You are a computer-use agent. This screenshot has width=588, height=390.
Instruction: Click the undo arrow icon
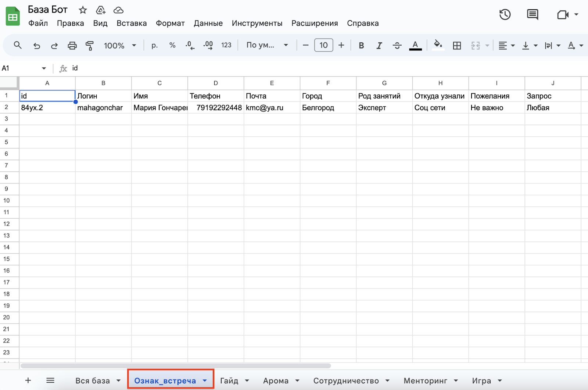(x=36, y=46)
